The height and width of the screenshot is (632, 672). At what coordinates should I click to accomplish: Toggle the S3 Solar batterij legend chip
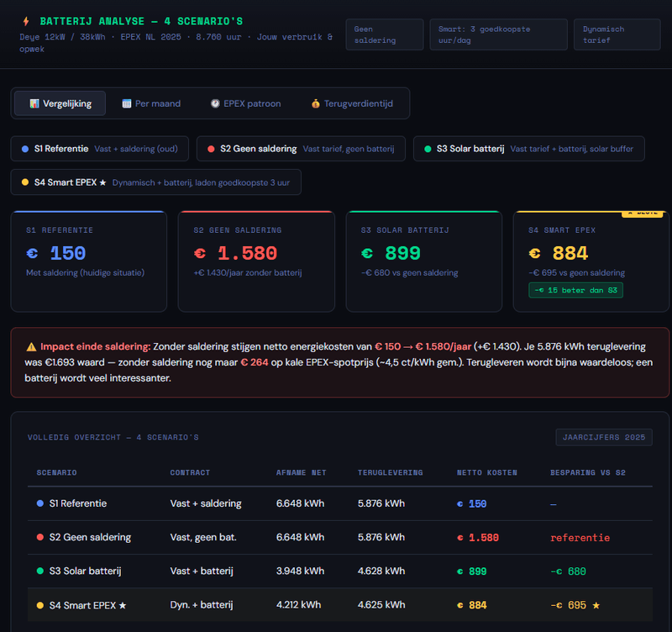529,149
